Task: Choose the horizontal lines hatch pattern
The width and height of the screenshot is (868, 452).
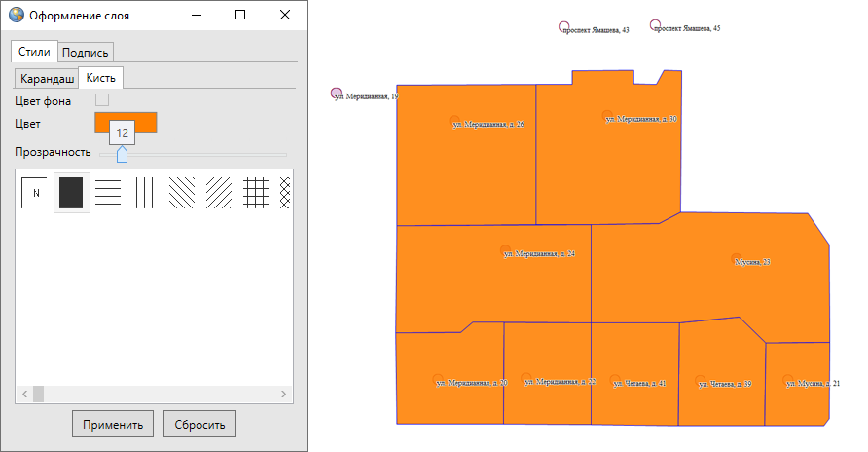Action: click(108, 193)
